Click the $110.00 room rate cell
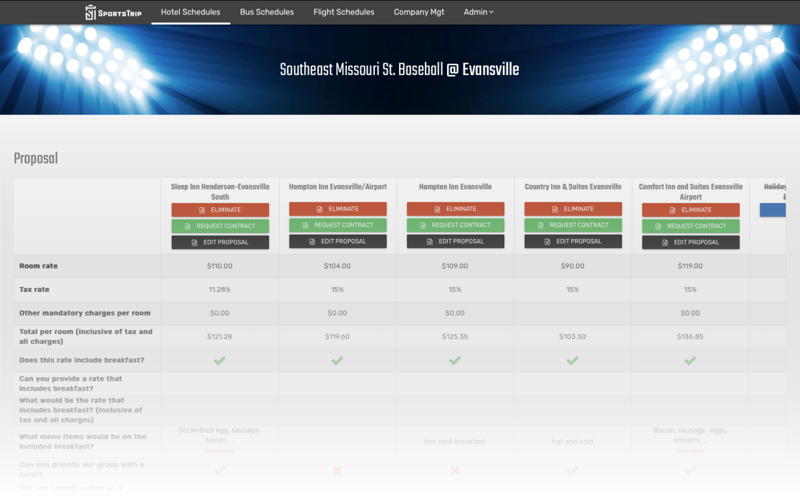The image size is (800, 500). coord(219,266)
